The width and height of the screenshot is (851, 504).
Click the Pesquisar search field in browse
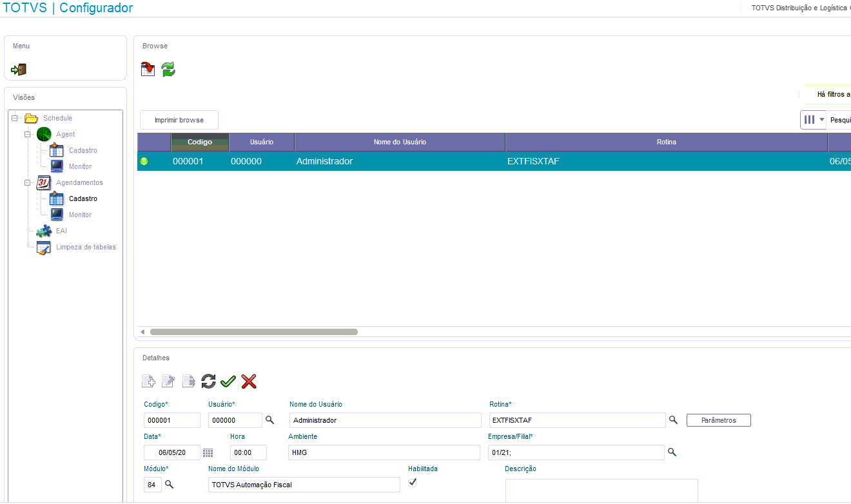(839, 120)
